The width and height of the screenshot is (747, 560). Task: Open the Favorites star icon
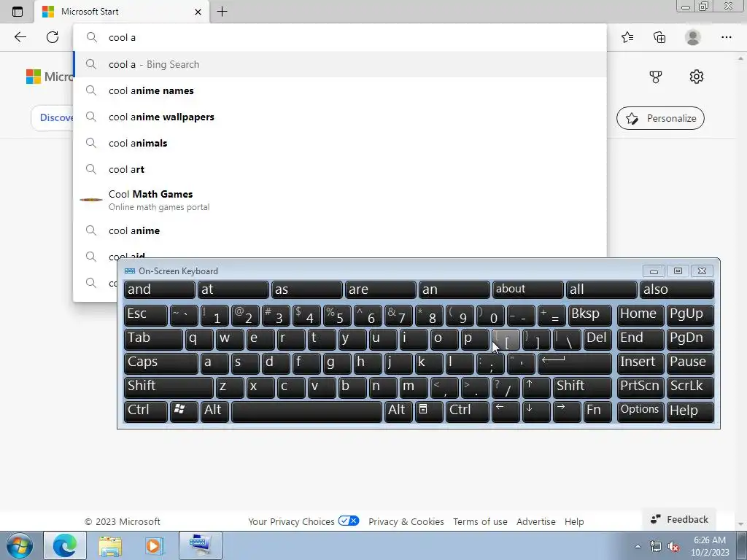pyautogui.click(x=627, y=37)
